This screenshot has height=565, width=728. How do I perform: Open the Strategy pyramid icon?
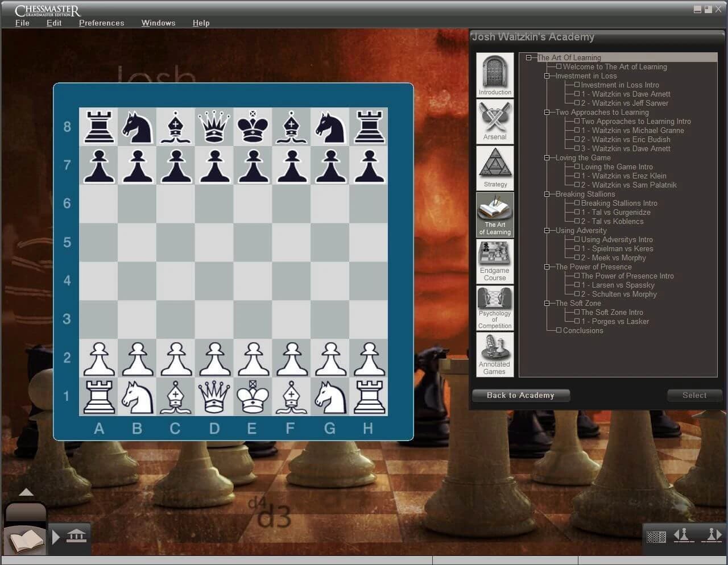point(495,167)
